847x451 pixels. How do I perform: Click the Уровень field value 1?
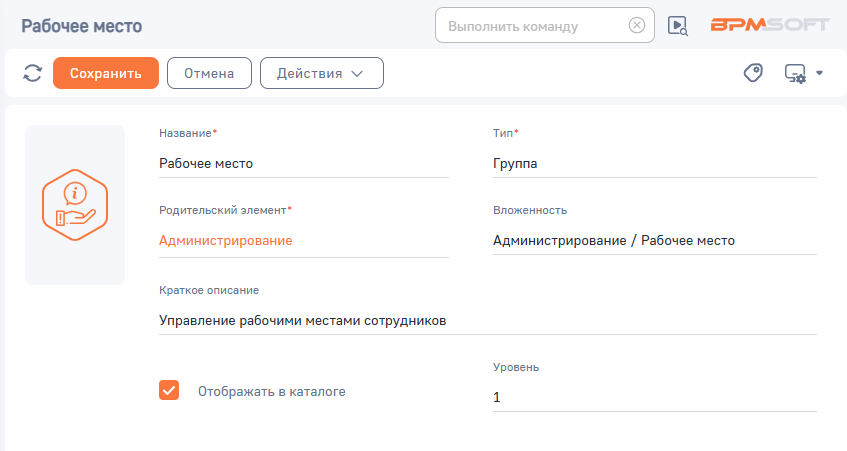655,398
